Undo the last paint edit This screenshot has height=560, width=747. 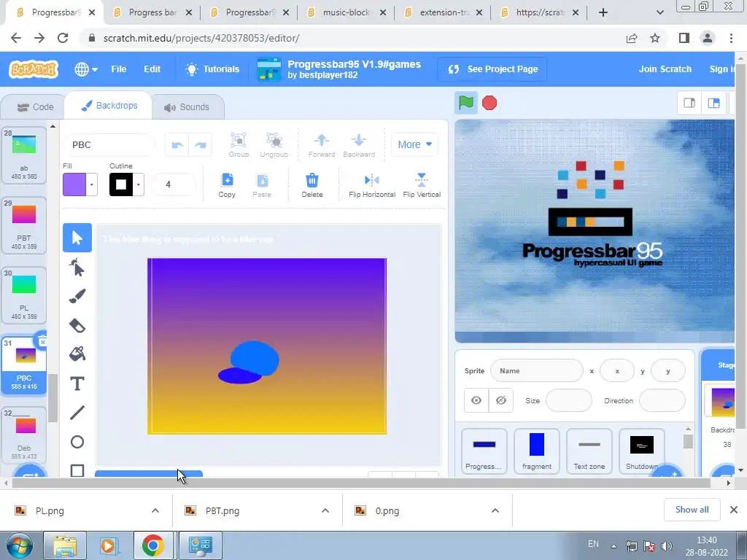pyautogui.click(x=177, y=145)
